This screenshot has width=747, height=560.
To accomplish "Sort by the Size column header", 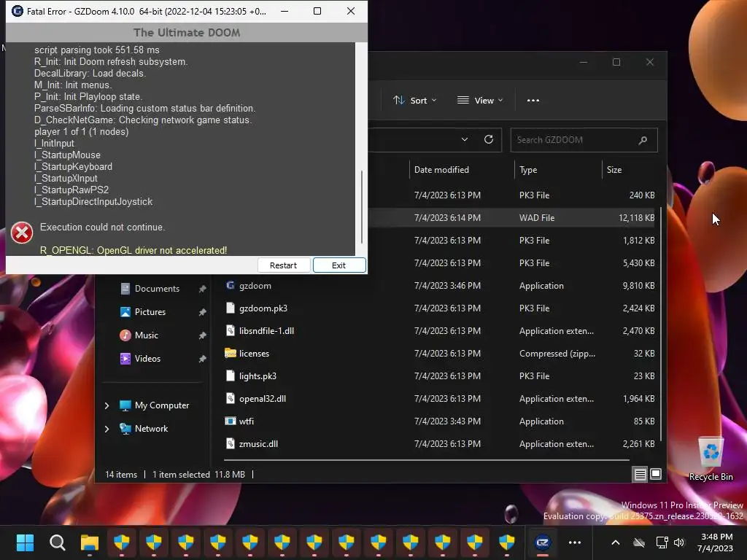I will [x=614, y=170].
